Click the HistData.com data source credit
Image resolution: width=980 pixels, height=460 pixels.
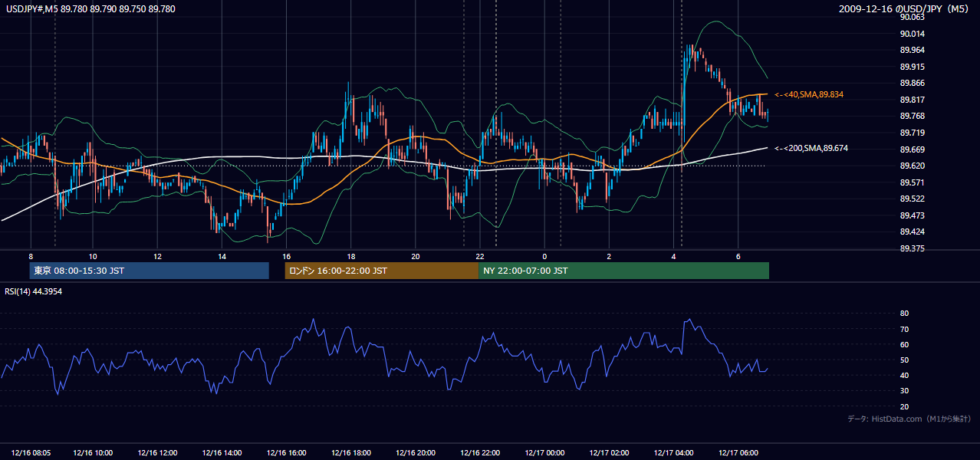point(909,419)
